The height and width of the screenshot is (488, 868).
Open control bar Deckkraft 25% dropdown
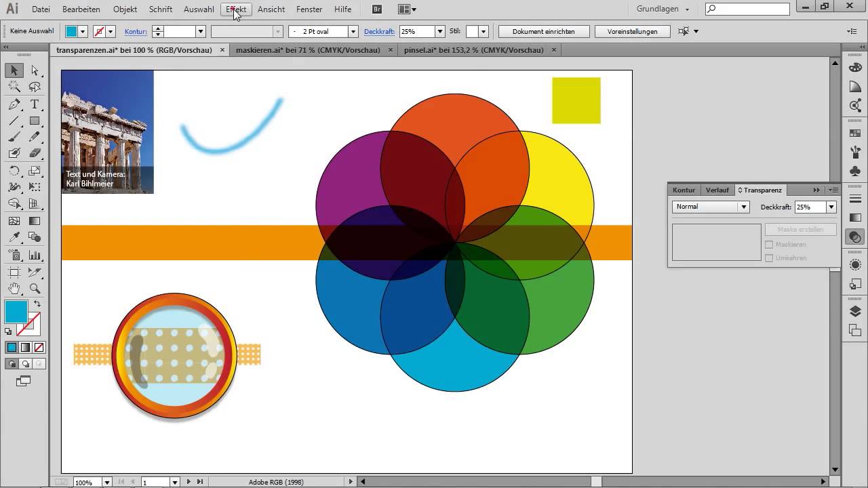[x=440, y=31]
